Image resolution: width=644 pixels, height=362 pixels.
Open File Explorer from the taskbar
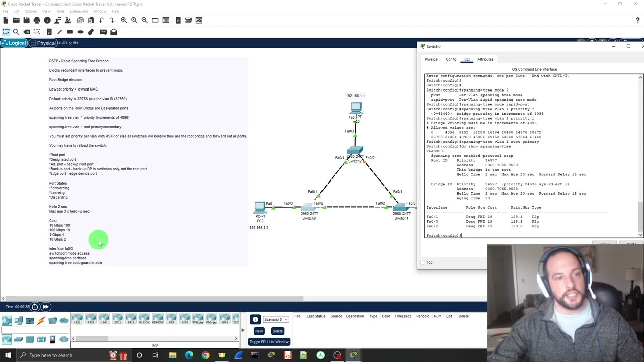tap(173, 355)
